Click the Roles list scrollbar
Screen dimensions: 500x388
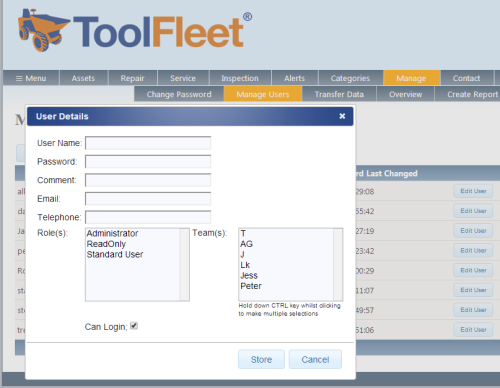pos(184,265)
